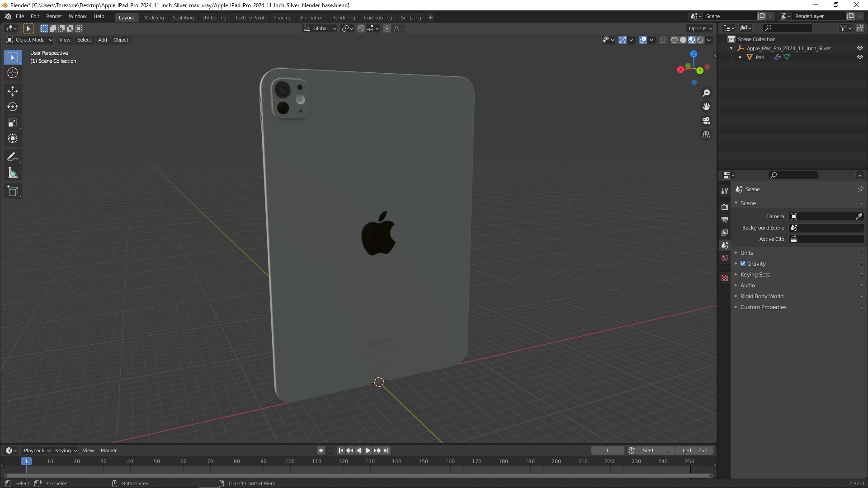
Task: Open Render properties tab
Action: tap(725, 207)
